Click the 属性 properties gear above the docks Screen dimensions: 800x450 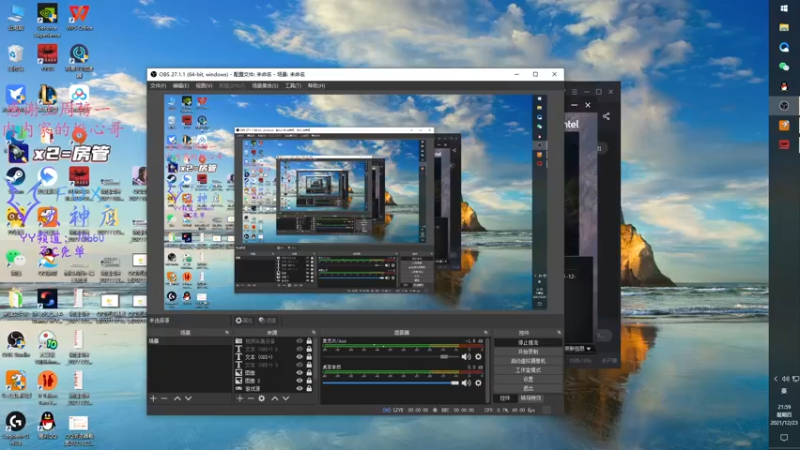pos(244,320)
